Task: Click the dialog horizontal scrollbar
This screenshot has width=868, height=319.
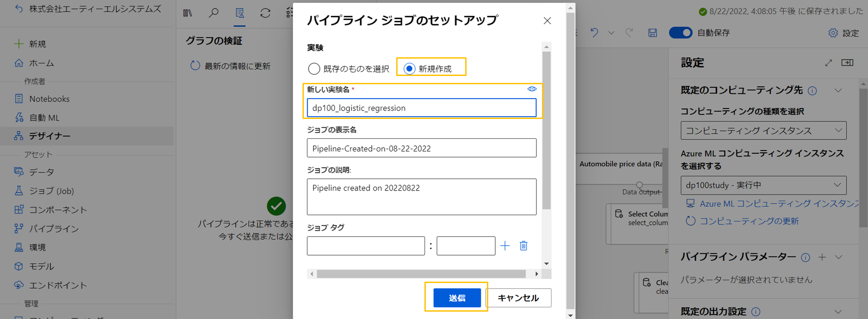Action: point(421,274)
